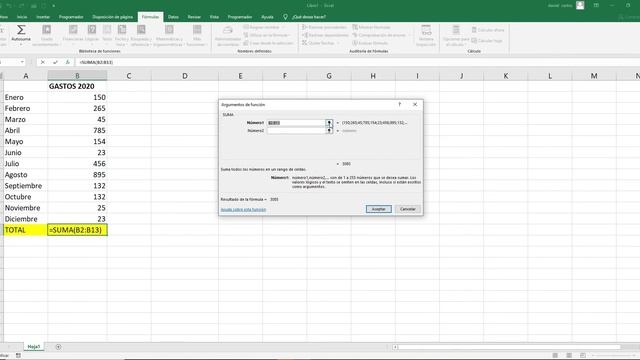This screenshot has width=640, height=360.
Task: Click column B header
Action: [x=77, y=76]
